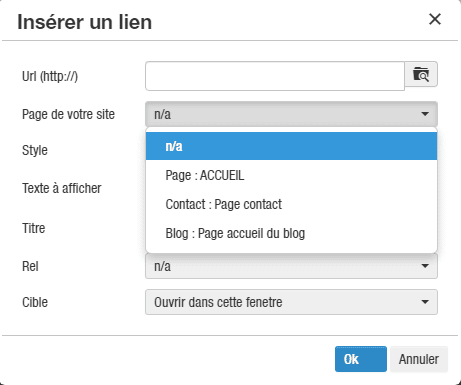Click the Insérer un lien dialog title
461x385 pixels.
click(x=85, y=22)
